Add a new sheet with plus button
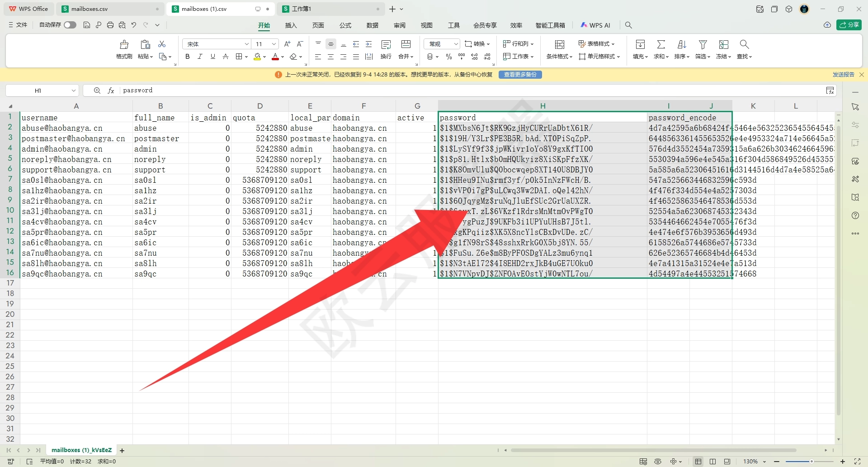The width and height of the screenshot is (868, 467). coord(122,451)
